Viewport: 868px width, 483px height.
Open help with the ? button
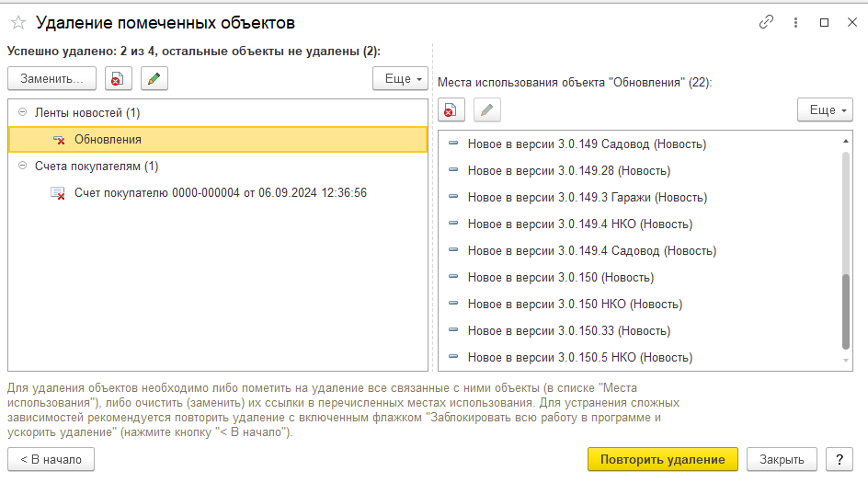point(839,460)
